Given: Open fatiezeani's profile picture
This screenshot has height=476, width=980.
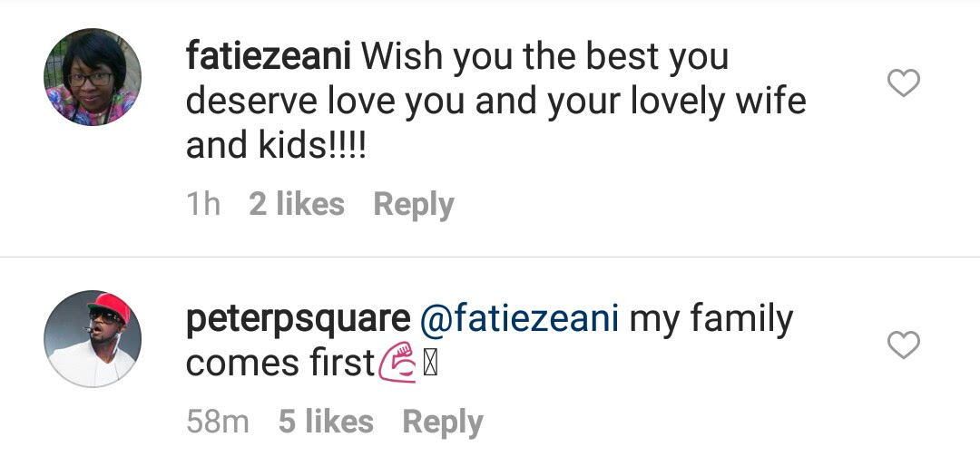Looking at the screenshot, I should pyautogui.click(x=93, y=77).
